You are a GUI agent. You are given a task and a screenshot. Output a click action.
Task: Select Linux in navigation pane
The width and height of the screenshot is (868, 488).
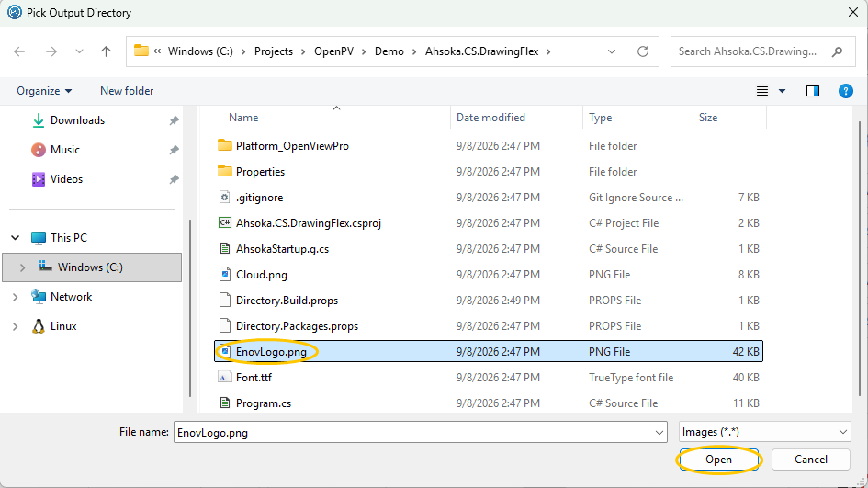click(x=63, y=326)
